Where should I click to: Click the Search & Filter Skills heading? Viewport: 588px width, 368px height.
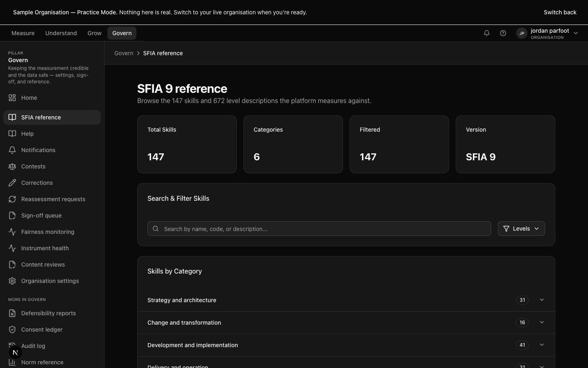(x=178, y=198)
